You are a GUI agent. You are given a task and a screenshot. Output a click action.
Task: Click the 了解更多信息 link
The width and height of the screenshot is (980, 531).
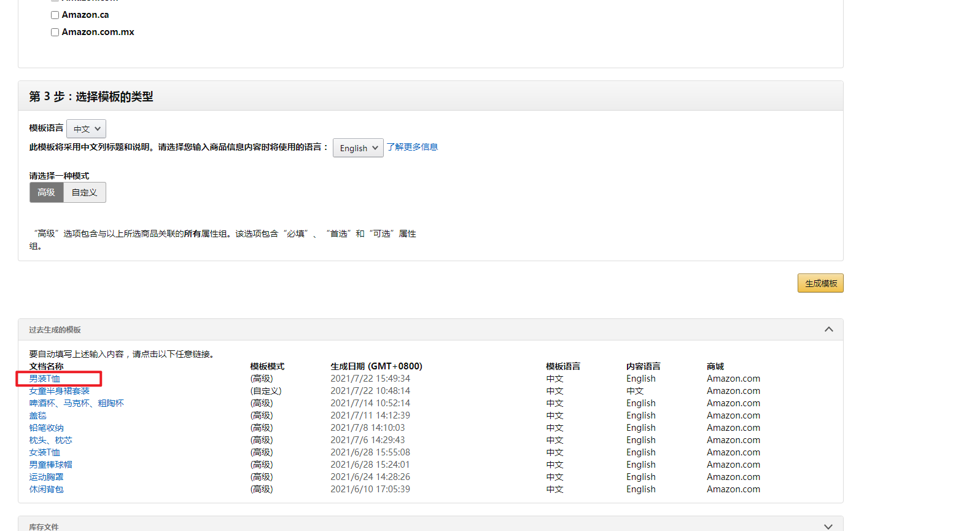pos(412,147)
